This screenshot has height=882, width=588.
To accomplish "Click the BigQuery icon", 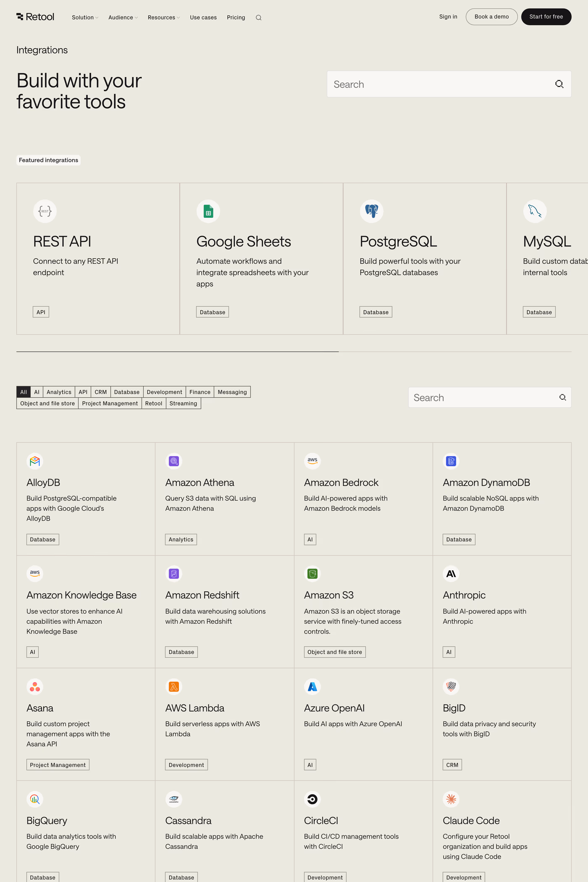I will (x=35, y=799).
